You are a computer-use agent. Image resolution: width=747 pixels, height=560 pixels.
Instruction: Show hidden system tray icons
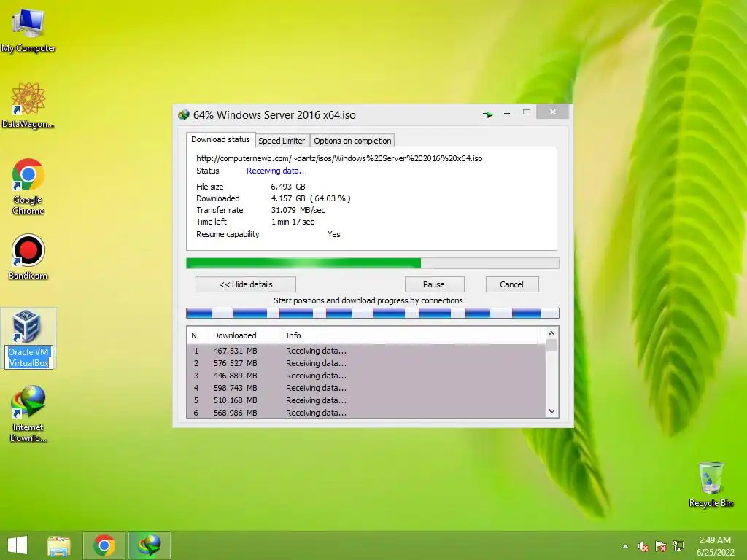(625, 546)
